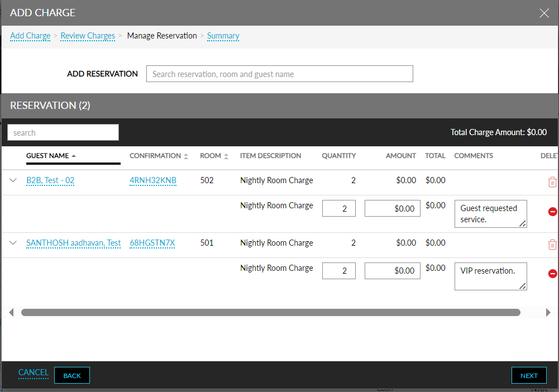The width and height of the screenshot is (559, 392).
Task: Click the Item Description column header
Action: click(271, 156)
